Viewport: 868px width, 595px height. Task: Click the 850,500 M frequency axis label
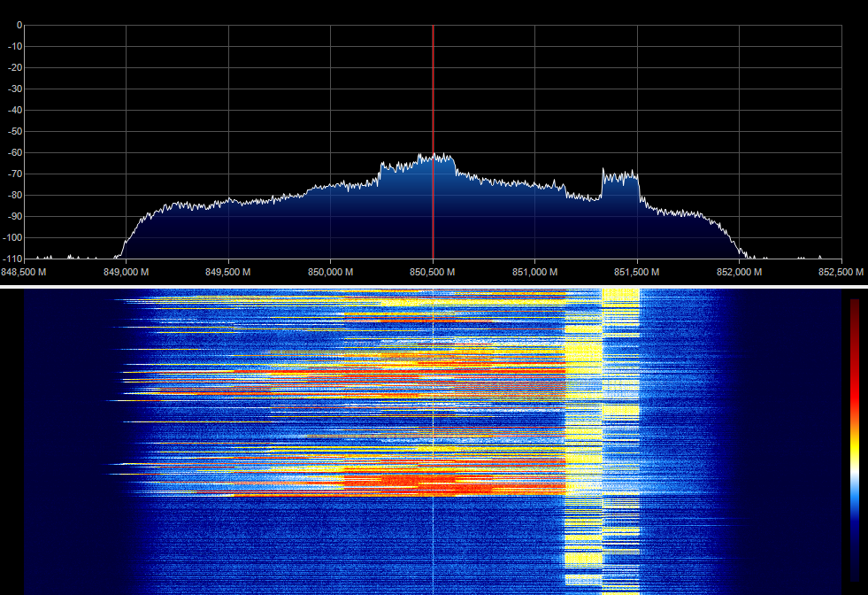click(433, 272)
